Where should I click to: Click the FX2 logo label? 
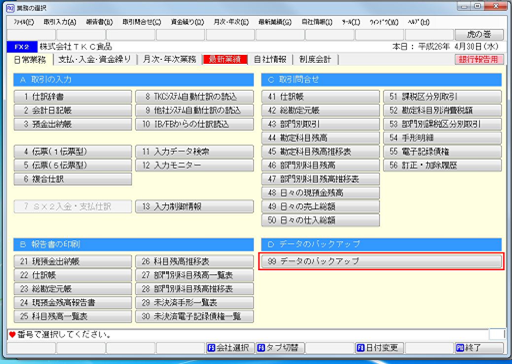22,47
